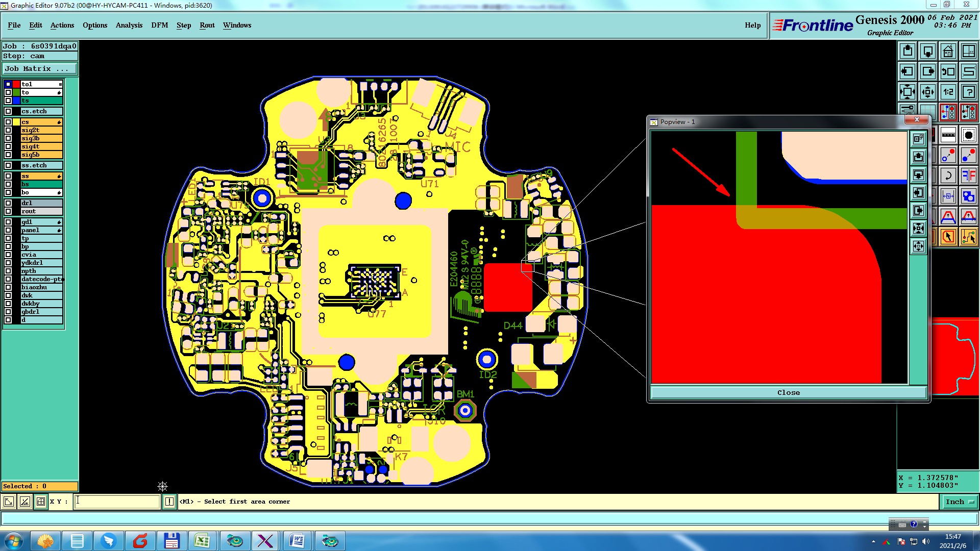This screenshot has width=980, height=551.
Task: Open the Inch units dropdown
Action: [959, 502]
